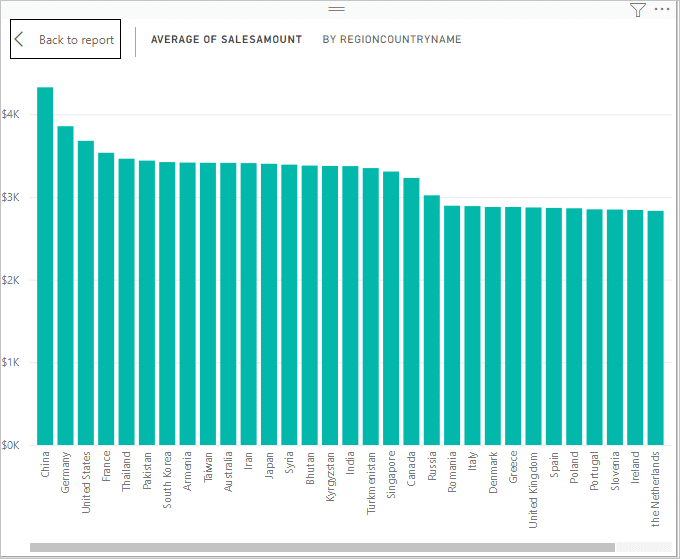Click the drag handle grip at top
This screenshot has height=559, width=680.
click(x=336, y=8)
